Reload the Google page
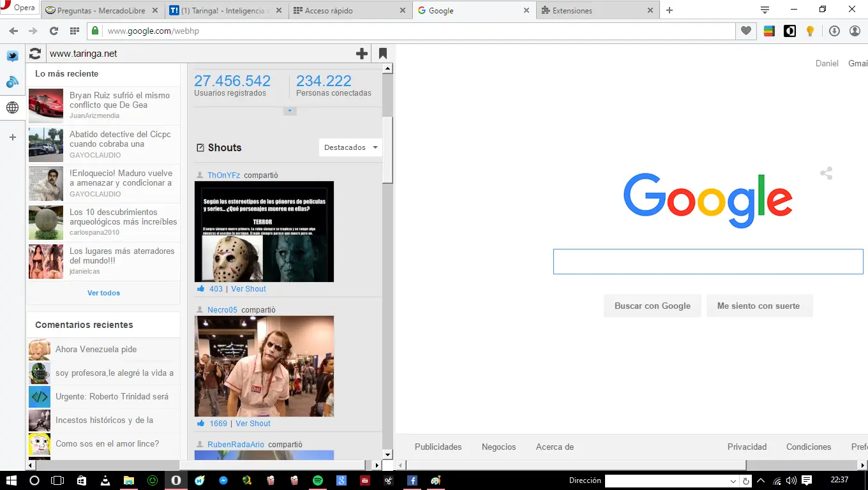Screen dimensions: 868x490 point(54,31)
